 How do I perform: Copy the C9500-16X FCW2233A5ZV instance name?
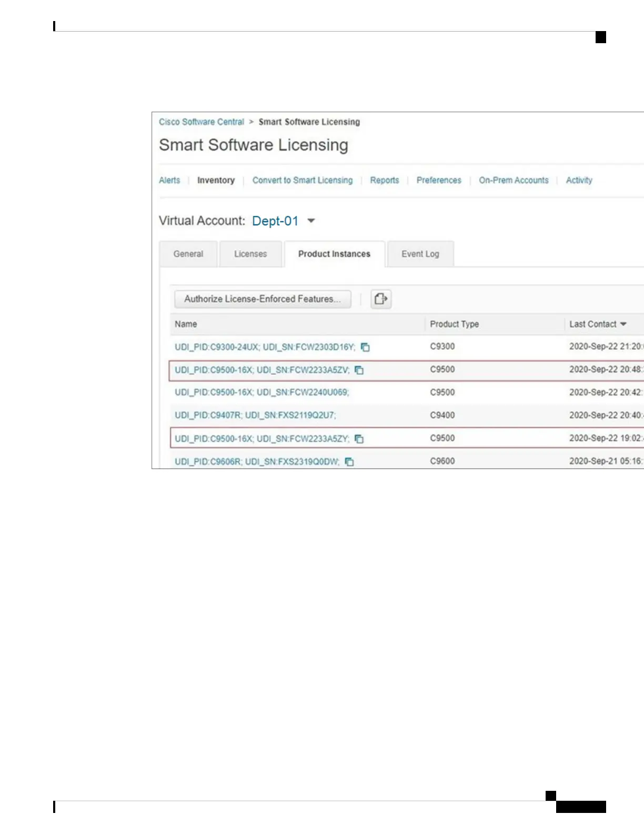click(x=359, y=370)
